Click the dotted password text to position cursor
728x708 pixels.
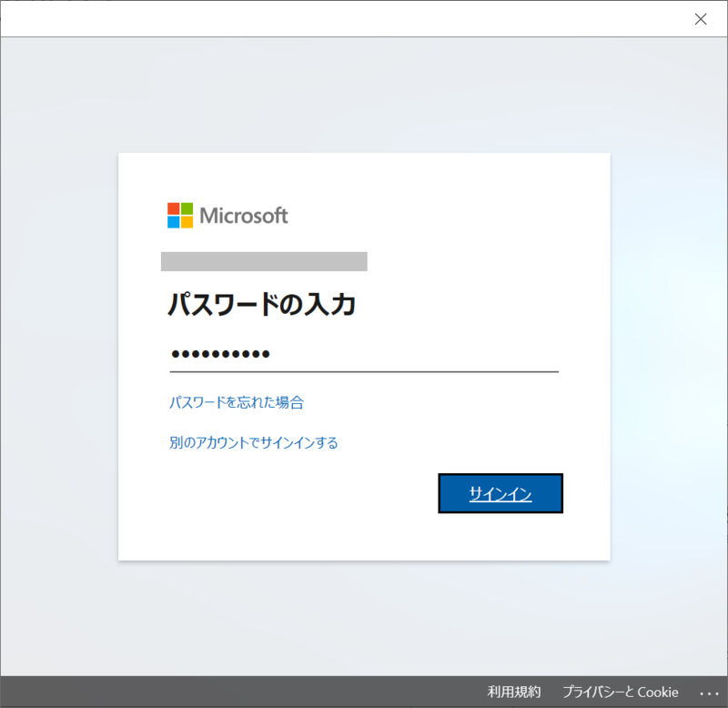pyautogui.click(x=218, y=353)
